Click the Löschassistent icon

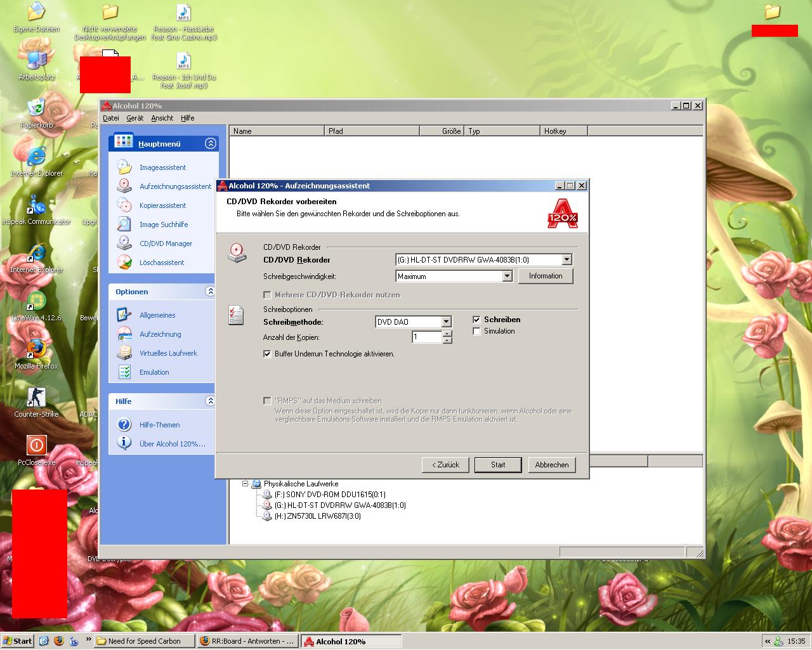click(x=124, y=262)
